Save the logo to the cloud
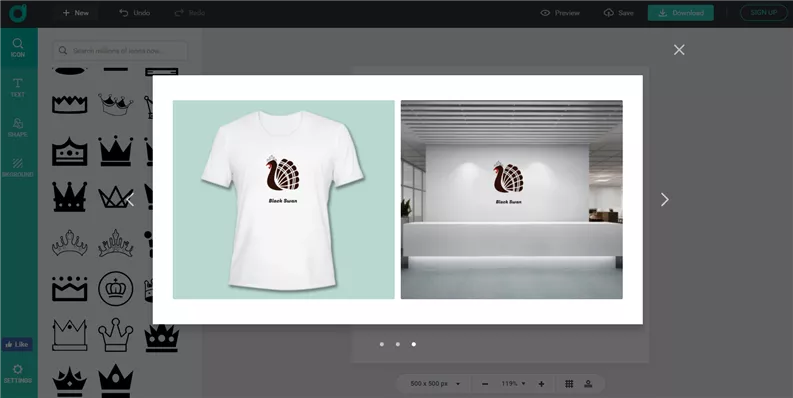 [619, 13]
